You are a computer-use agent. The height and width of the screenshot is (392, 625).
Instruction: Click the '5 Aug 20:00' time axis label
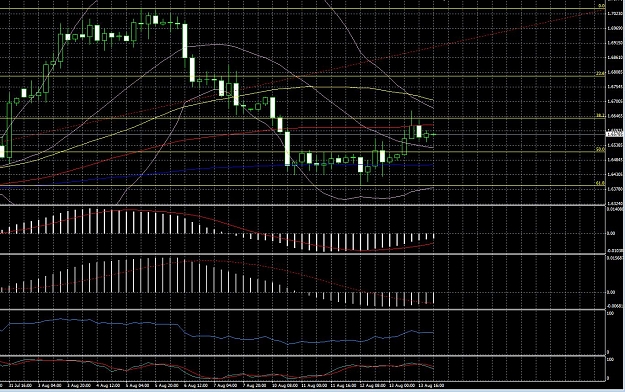167,386
